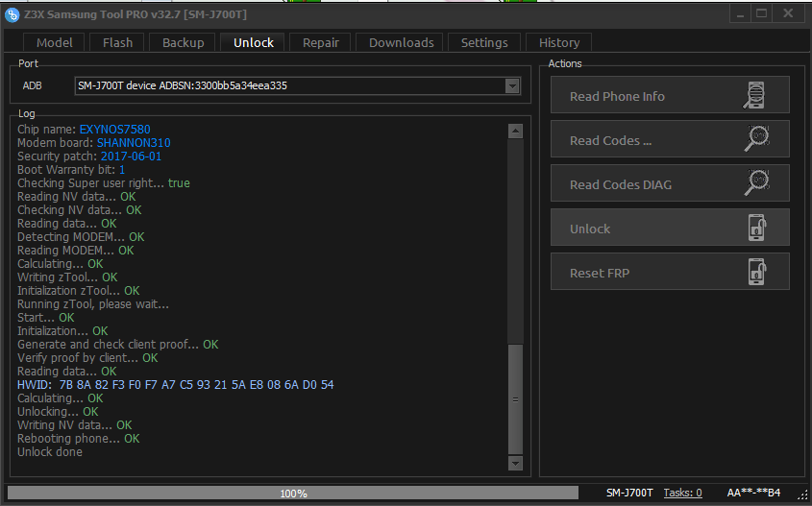The image size is (812, 506).
Task: Click the HWID line in the log
Action: (176, 385)
